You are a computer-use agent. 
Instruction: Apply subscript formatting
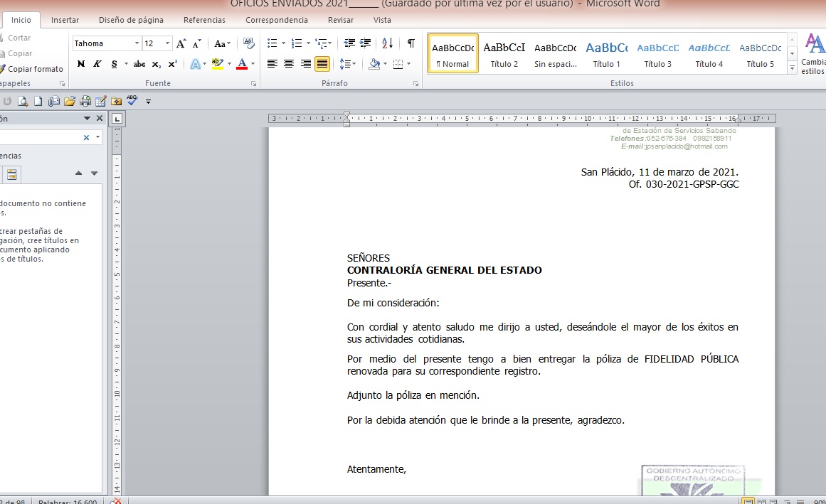(x=157, y=64)
